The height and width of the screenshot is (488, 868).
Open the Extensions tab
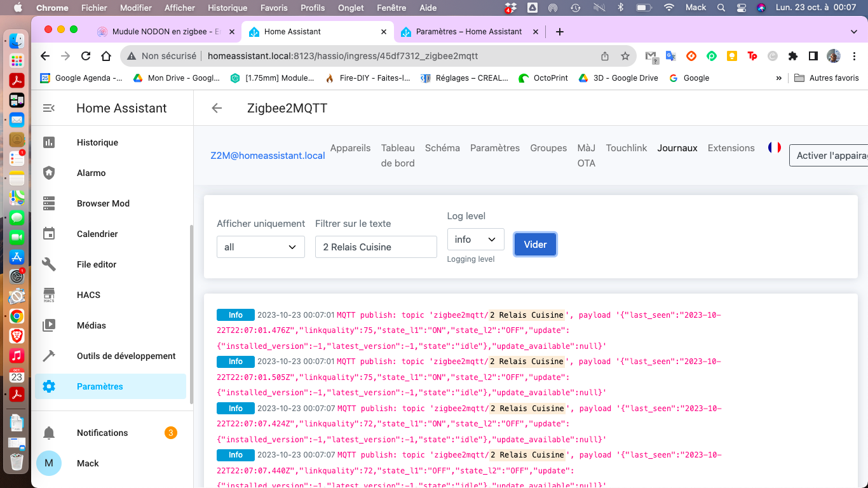click(x=731, y=147)
